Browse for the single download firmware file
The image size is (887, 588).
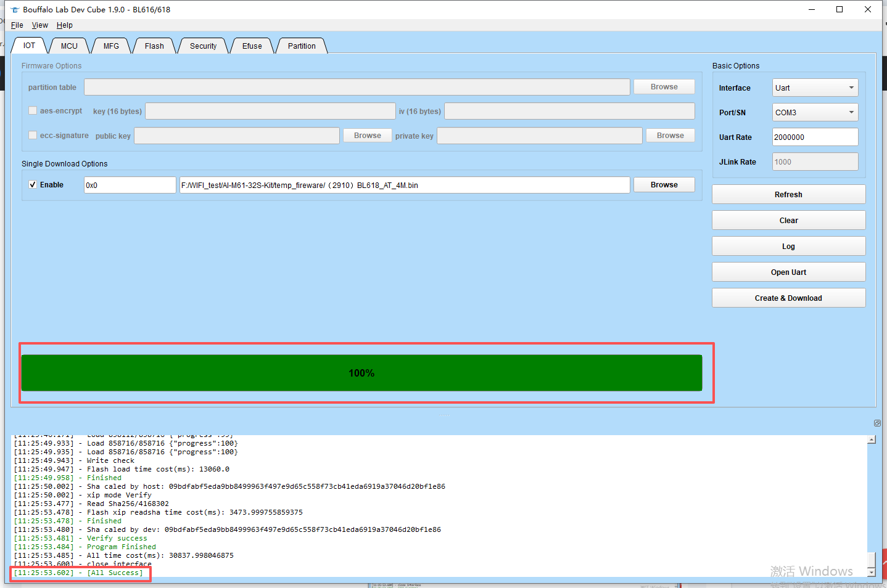[664, 185]
